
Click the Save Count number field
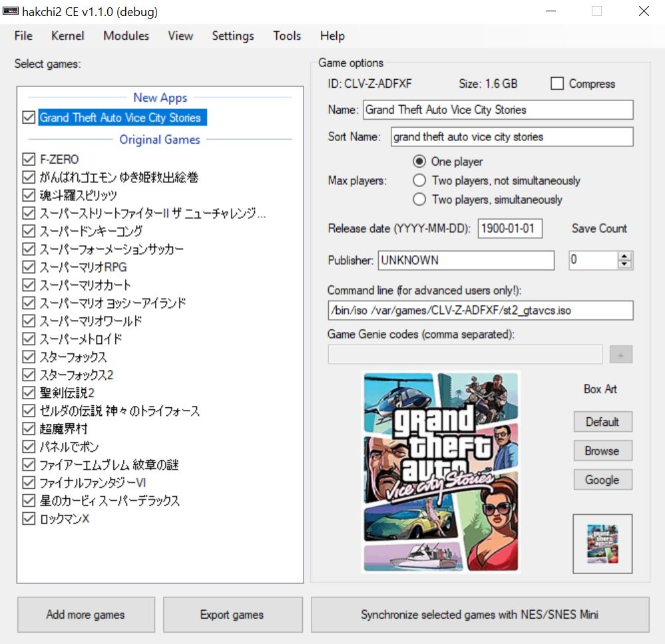click(593, 260)
